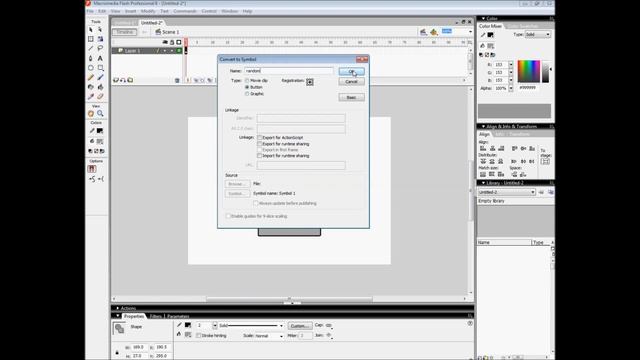640x360 pixels.
Task: Click the Basic button
Action: [351, 98]
